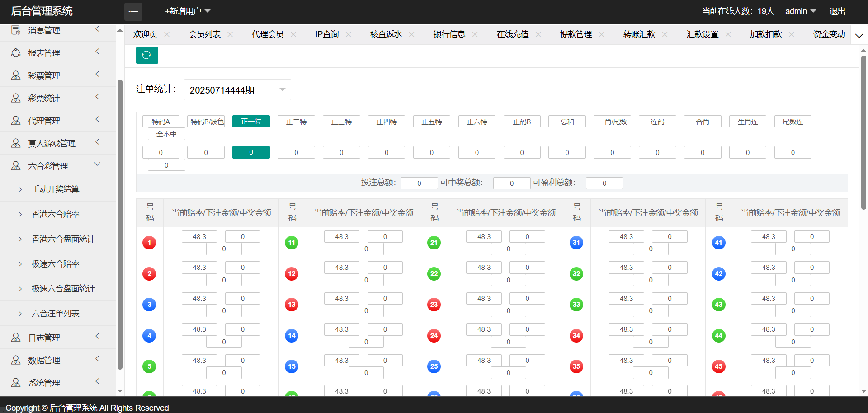Click green ball number 11
The width and height of the screenshot is (868, 413).
tap(292, 243)
